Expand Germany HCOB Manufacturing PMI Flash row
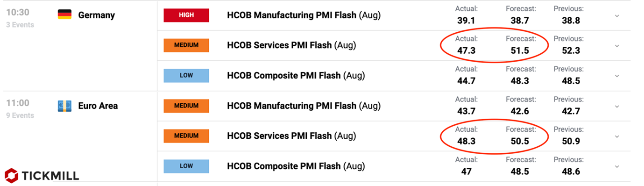The image size is (644, 186). pos(617,16)
